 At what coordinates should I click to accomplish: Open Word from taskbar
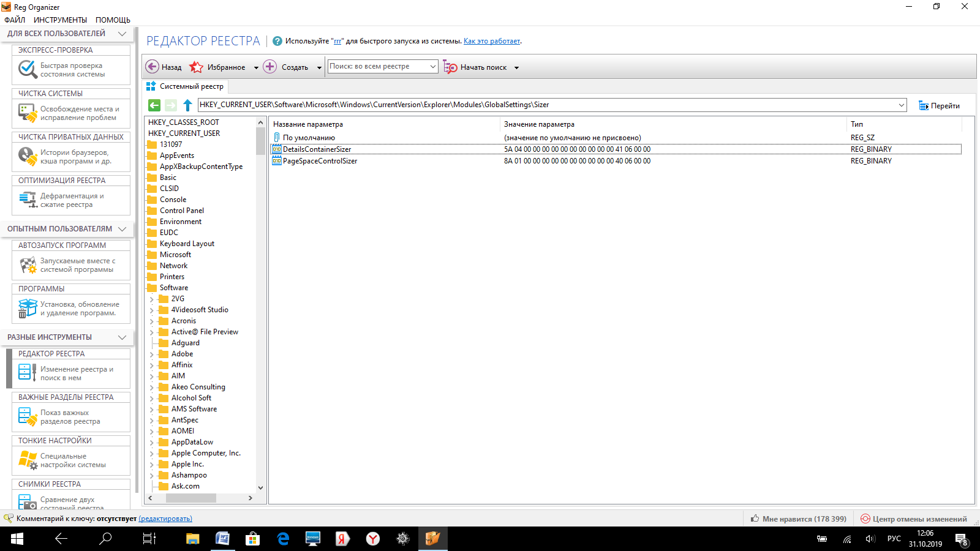pyautogui.click(x=222, y=539)
